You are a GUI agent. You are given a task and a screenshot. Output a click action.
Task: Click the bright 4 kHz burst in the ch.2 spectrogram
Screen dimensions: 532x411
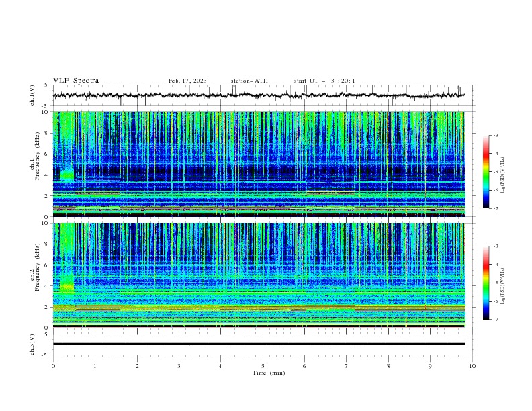67,287
